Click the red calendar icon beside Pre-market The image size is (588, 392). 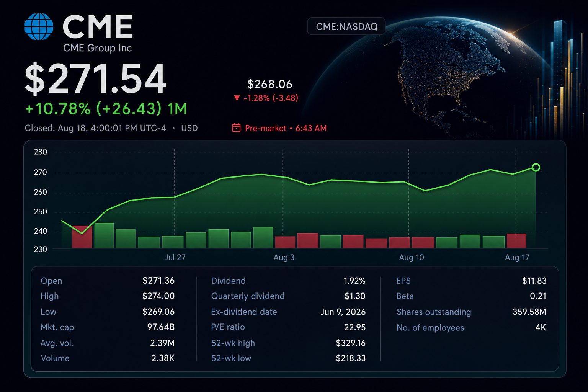pyautogui.click(x=236, y=128)
